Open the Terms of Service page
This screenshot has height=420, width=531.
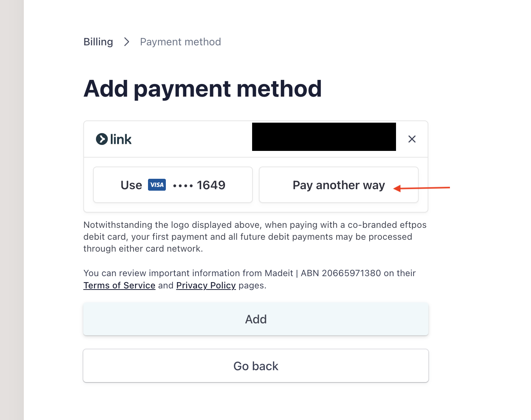coord(119,285)
